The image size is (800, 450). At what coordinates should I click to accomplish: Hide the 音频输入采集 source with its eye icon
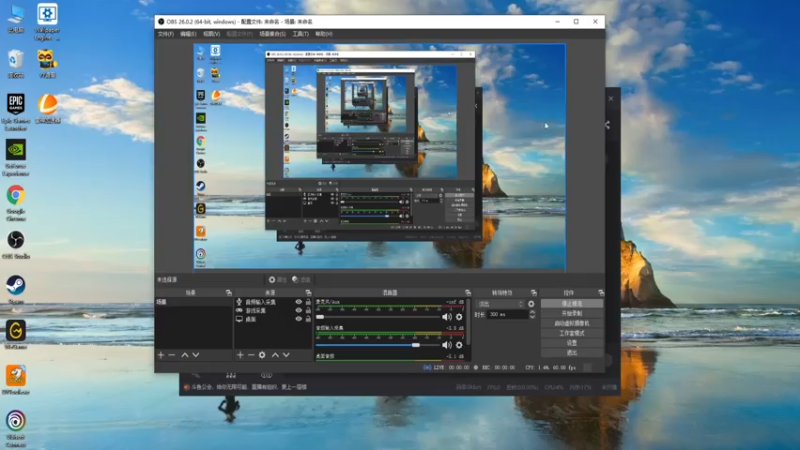click(x=298, y=302)
